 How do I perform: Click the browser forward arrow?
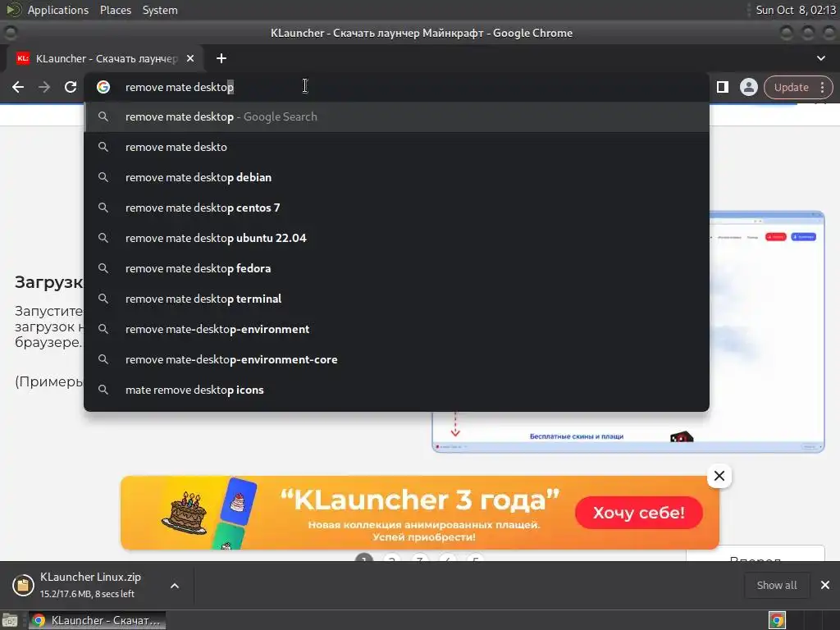point(44,87)
